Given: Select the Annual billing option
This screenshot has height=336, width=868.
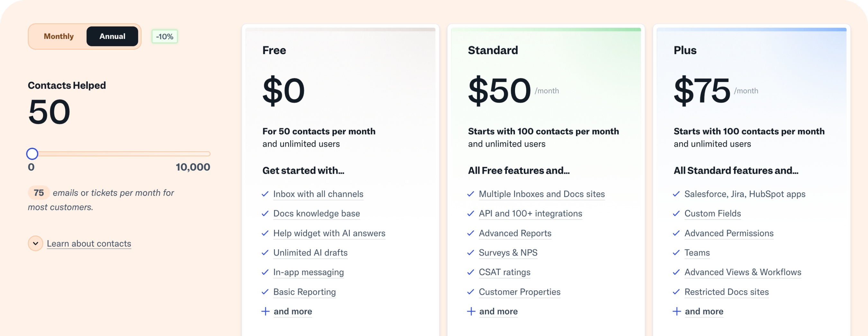Looking at the screenshot, I should 112,36.
